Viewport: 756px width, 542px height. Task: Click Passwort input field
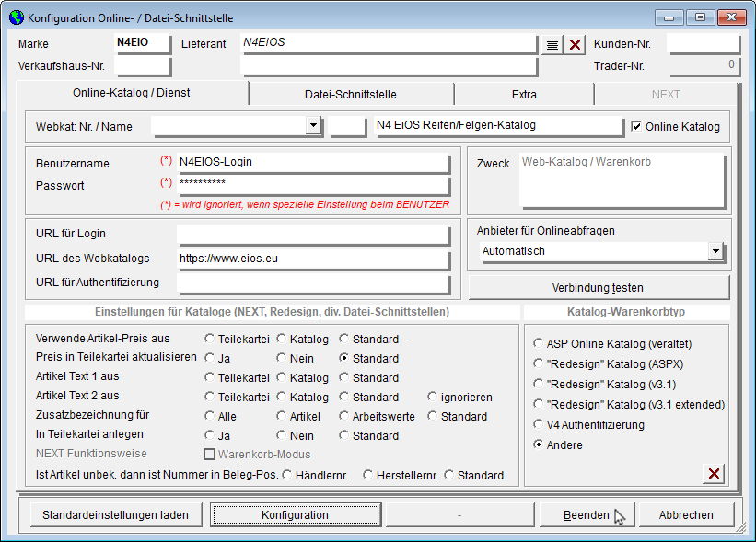coord(313,185)
